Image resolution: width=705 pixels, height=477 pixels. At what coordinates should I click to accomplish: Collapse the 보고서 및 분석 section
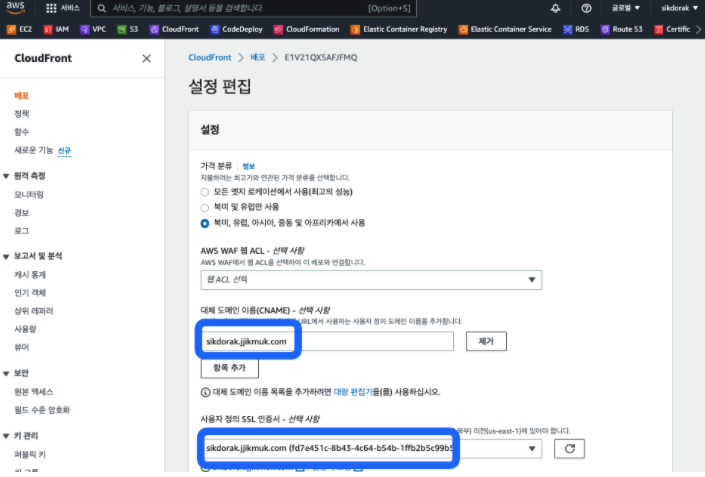[6, 257]
